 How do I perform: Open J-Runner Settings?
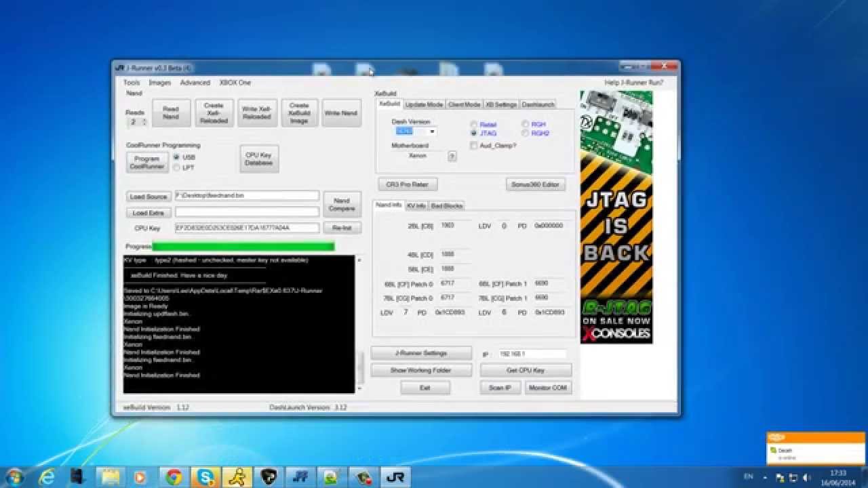[421, 353]
